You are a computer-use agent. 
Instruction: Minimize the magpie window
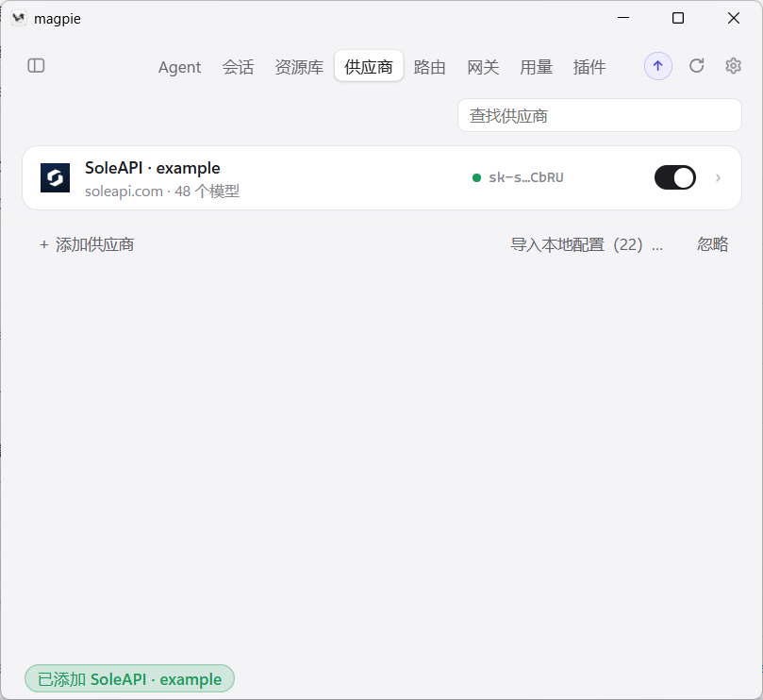[x=622, y=18]
